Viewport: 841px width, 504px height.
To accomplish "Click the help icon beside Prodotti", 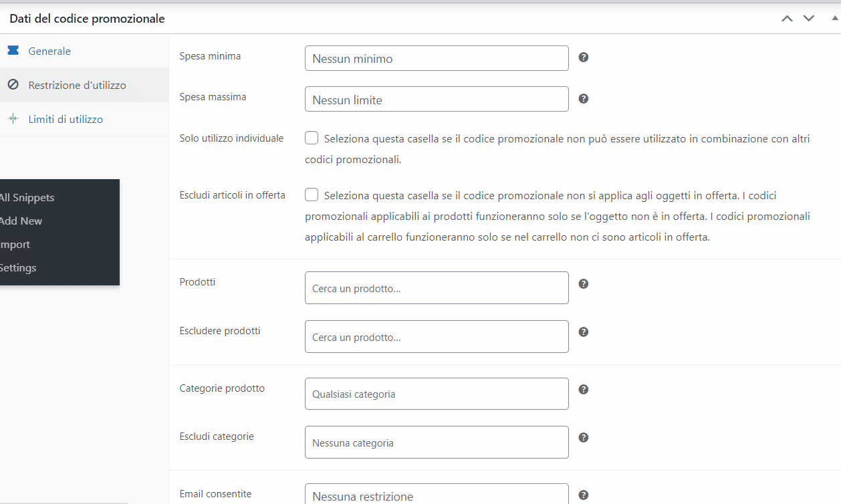I will pyautogui.click(x=583, y=283).
